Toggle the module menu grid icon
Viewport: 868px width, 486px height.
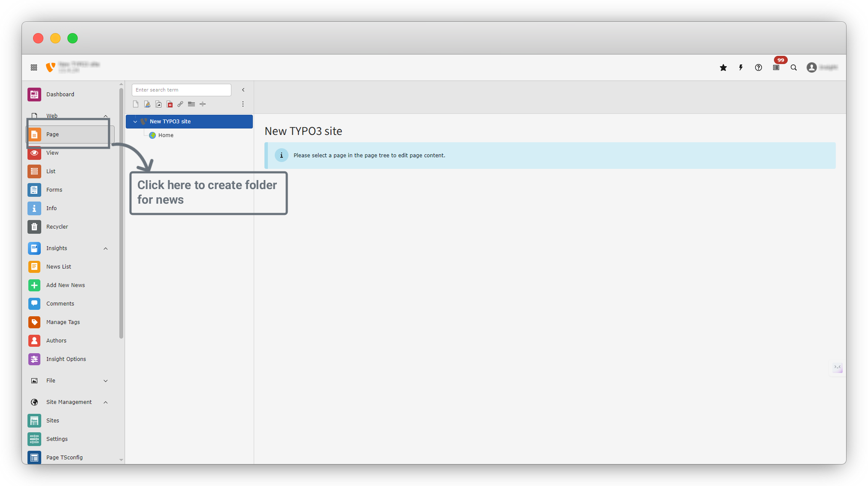pyautogui.click(x=34, y=67)
